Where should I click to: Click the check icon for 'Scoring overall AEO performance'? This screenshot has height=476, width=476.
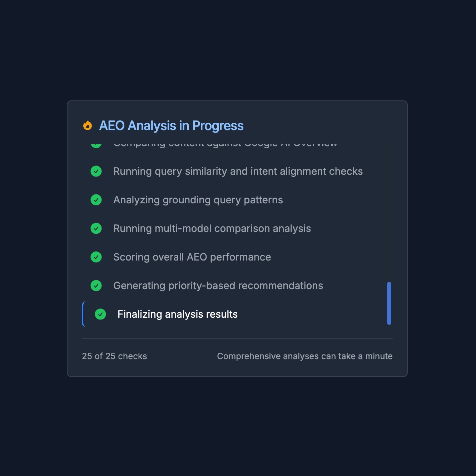pos(96,257)
